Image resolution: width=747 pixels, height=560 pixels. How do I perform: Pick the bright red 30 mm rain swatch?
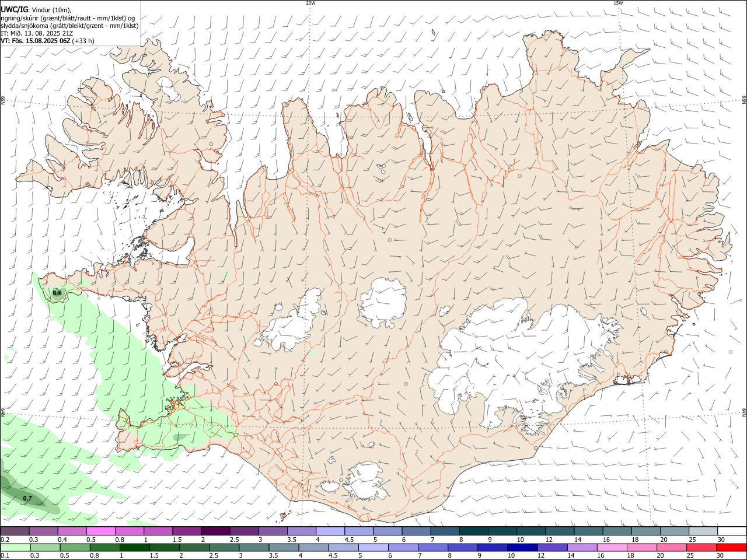[731, 548]
